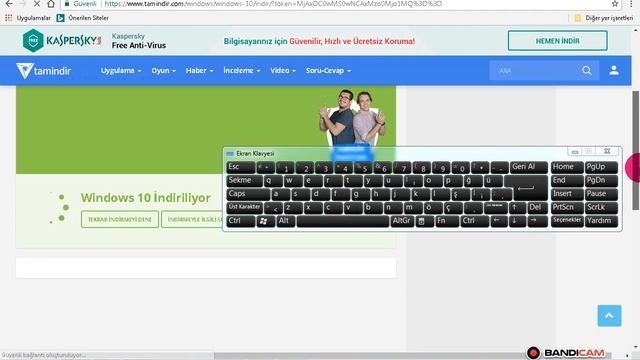The width and height of the screenshot is (640, 360).
Task: Click the browser address bar URL
Action: 273,4
